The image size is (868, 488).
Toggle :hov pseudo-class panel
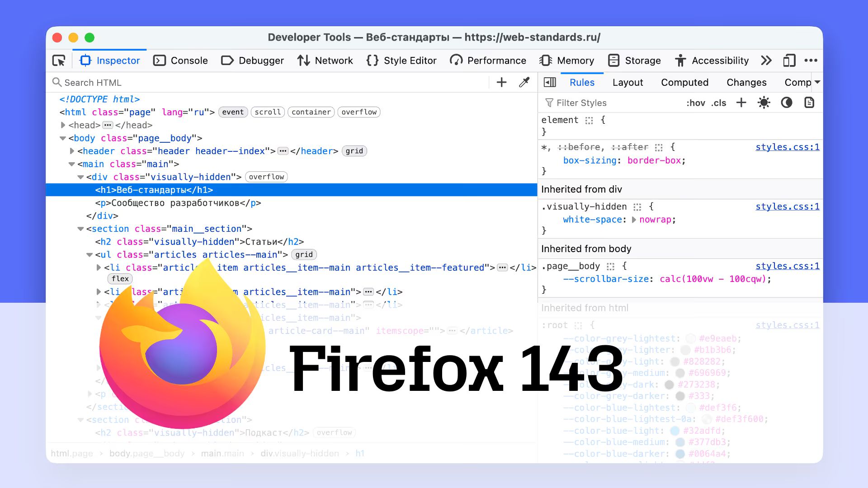coord(696,103)
